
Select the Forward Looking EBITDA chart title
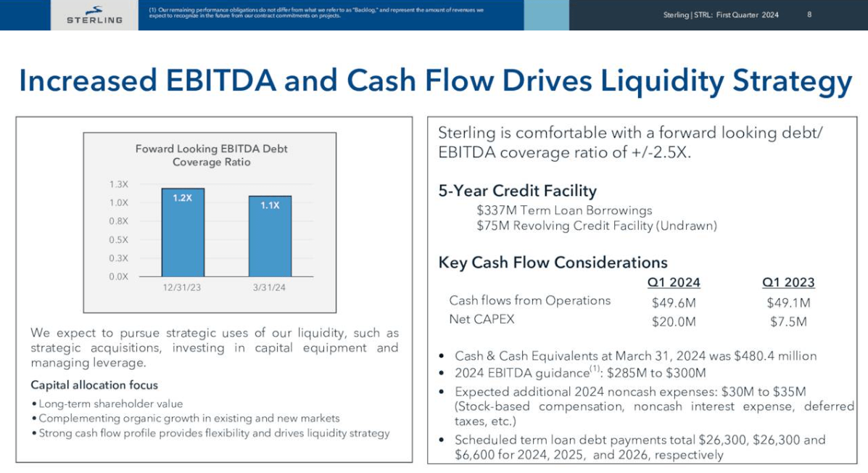point(211,155)
